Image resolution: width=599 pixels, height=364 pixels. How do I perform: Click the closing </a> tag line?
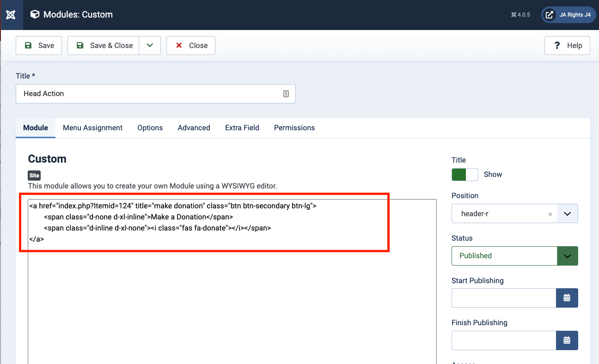point(37,239)
